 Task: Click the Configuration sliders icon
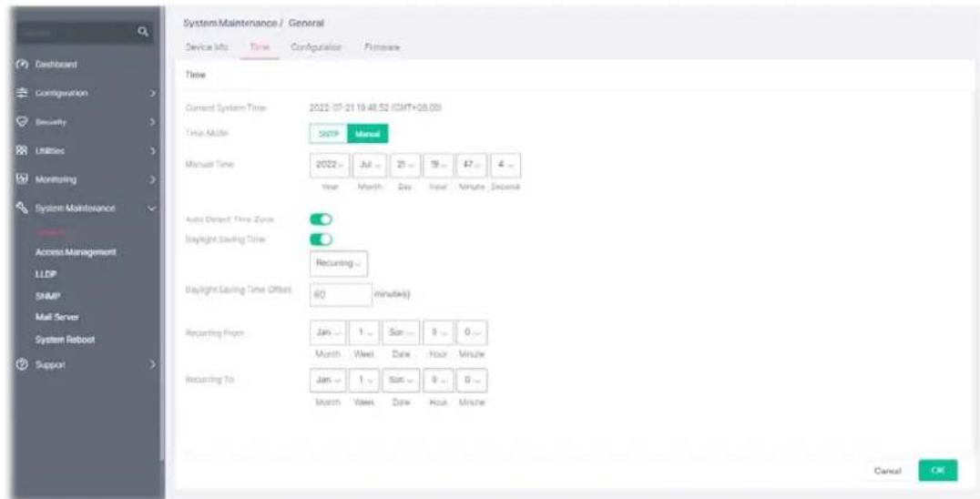[21, 93]
